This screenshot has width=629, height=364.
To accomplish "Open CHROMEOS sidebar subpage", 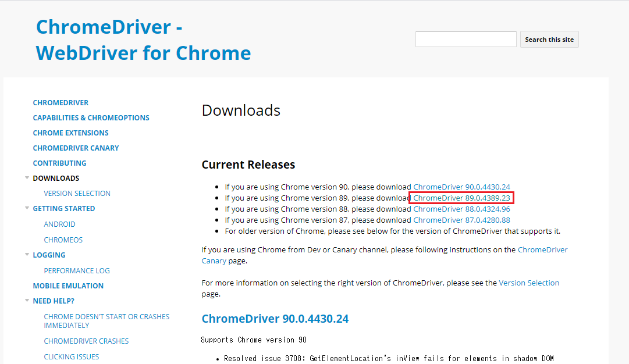I will 63,240.
